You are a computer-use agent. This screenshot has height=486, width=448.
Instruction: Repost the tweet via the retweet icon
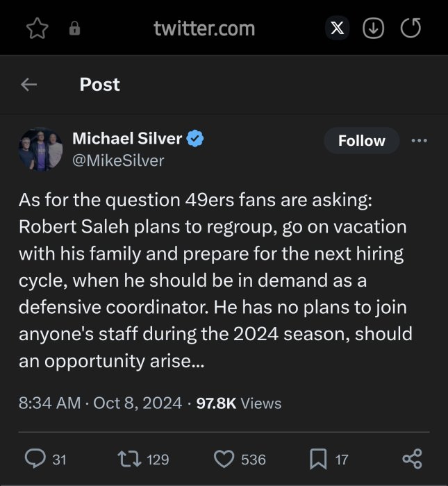coord(126,458)
